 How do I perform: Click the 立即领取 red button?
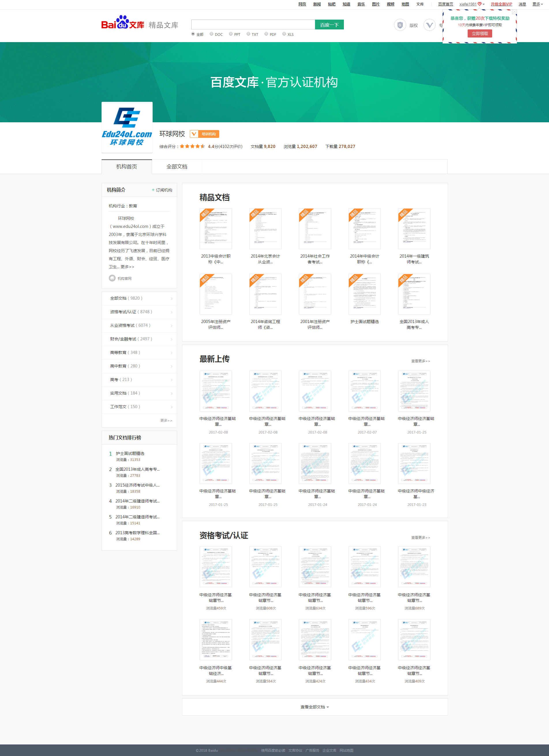pos(480,33)
